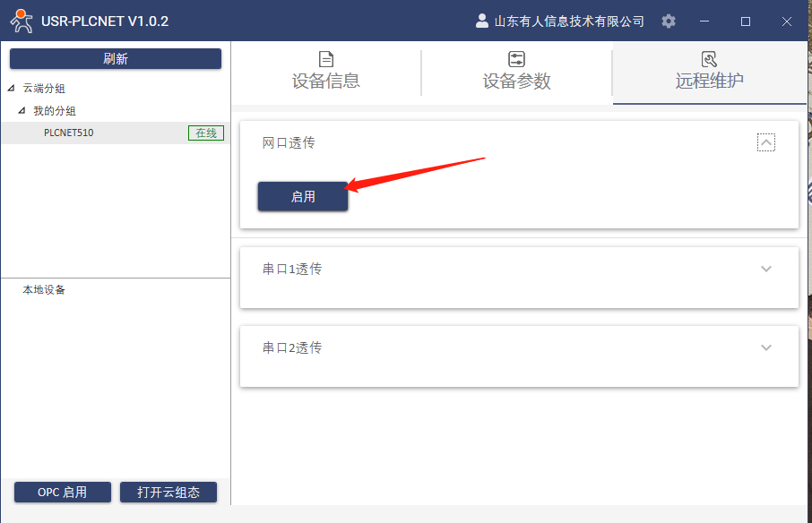This screenshot has height=523, width=812.
Task: Open settings via the gear icon
Action: coord(669,21)
